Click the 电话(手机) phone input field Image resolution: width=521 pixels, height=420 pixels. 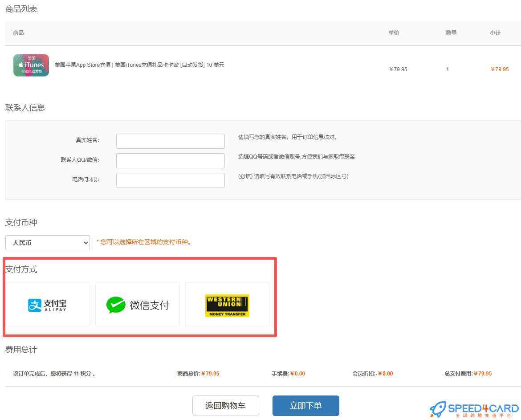point(170,180)
